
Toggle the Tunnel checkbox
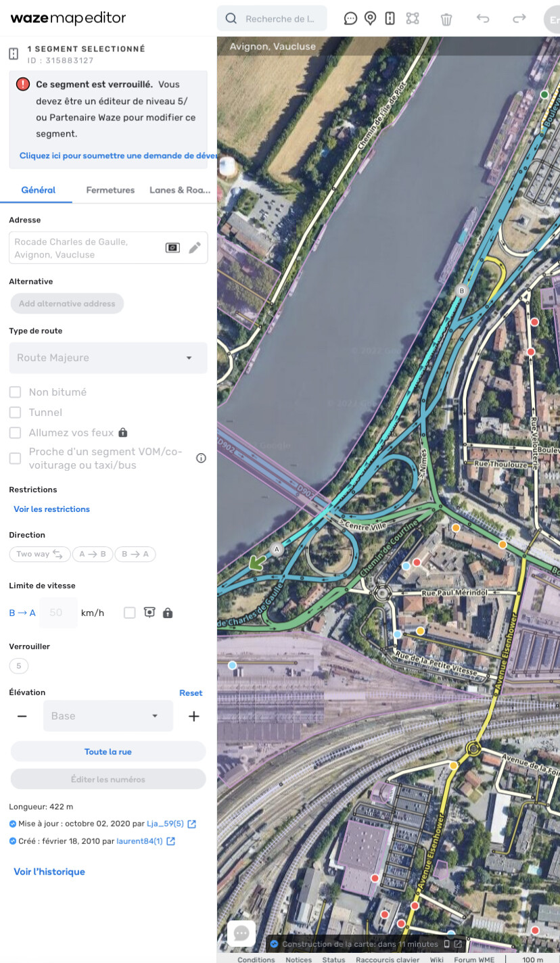point(15,413)
